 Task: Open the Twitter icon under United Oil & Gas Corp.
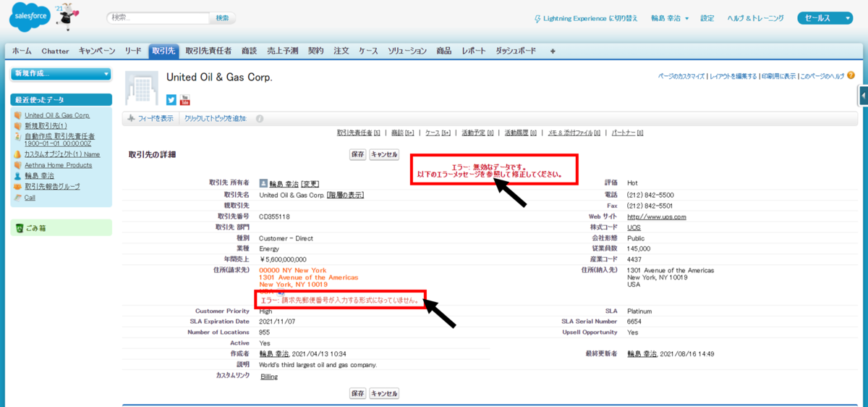tap(171, 100)
